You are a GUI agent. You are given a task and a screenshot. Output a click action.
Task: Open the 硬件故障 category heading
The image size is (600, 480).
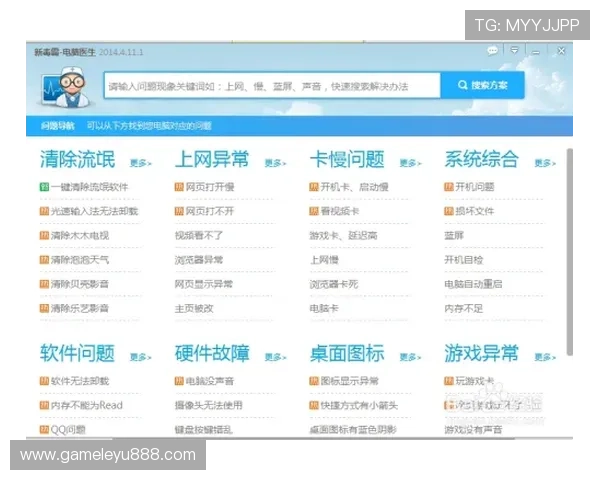click(212, 353)
